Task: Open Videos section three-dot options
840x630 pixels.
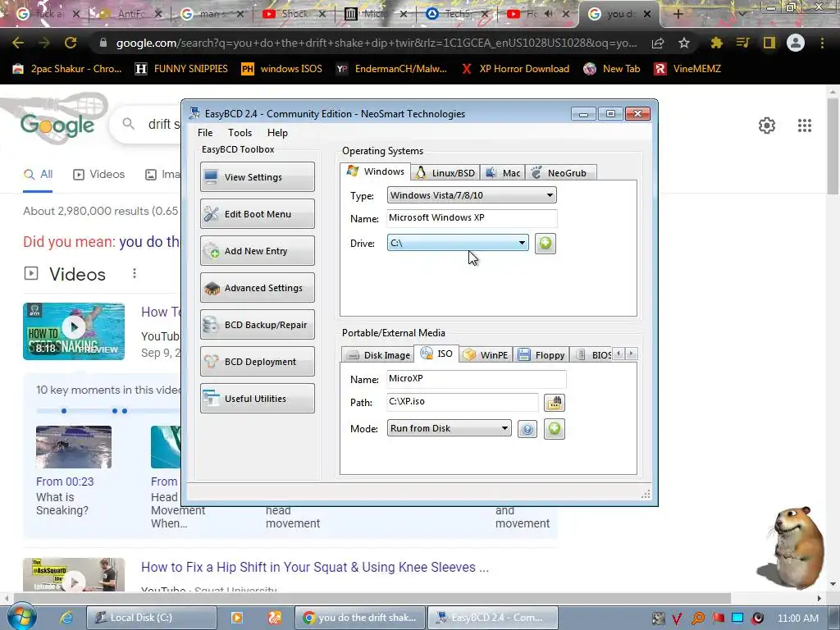Action: click(135, 274)
